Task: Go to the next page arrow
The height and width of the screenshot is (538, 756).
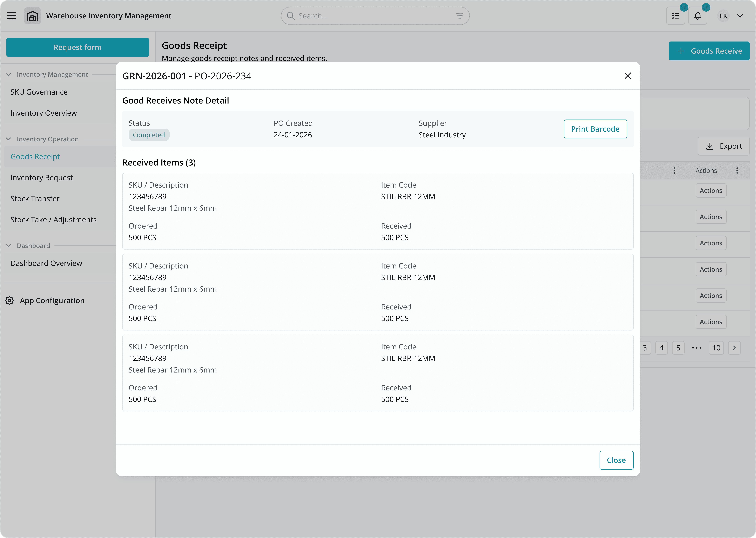Action: (734, 348)
